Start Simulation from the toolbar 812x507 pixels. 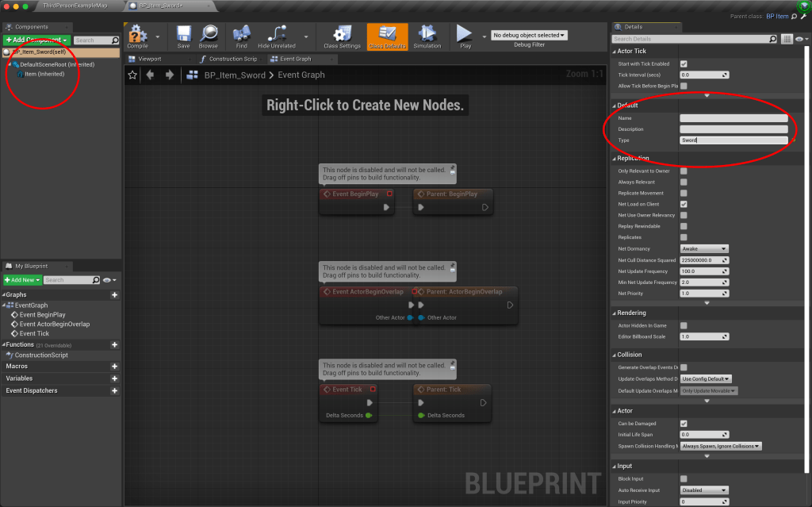[427, 36]
